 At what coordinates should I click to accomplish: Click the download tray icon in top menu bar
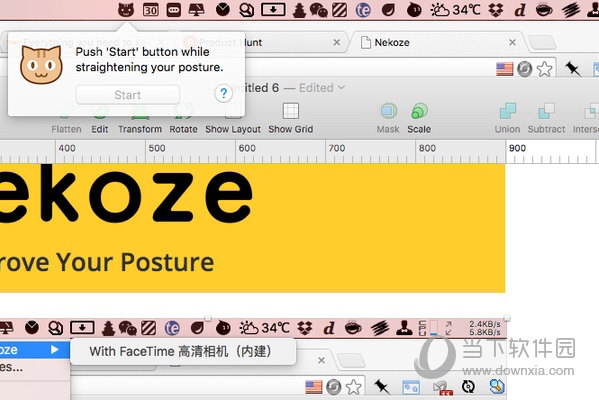pyautogui.click(x=273, y=10)
